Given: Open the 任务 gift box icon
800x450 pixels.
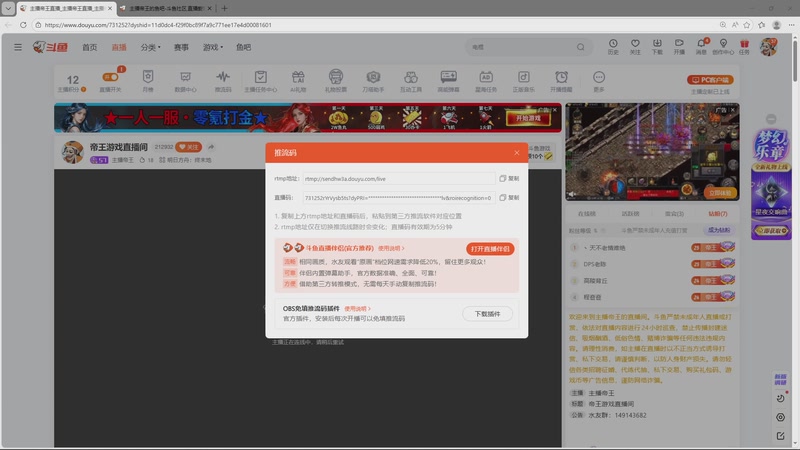Looking at the screenshot, I should point(744,46).
